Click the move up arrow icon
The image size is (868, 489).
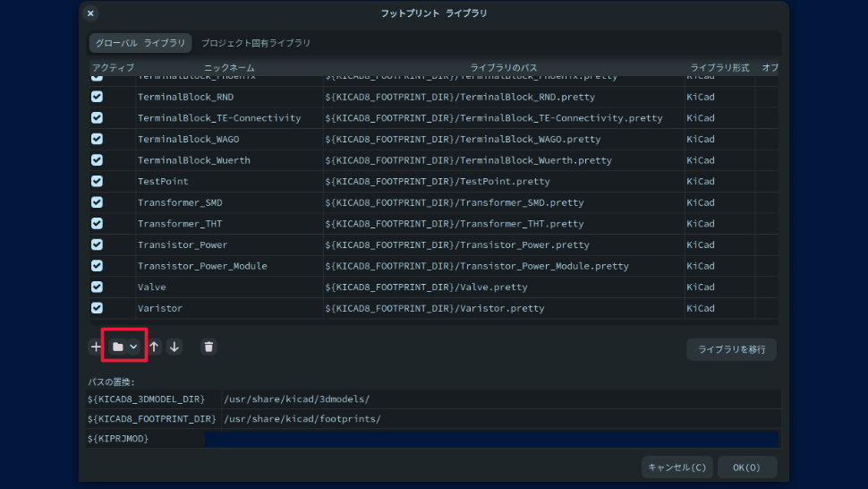point(154,347)
